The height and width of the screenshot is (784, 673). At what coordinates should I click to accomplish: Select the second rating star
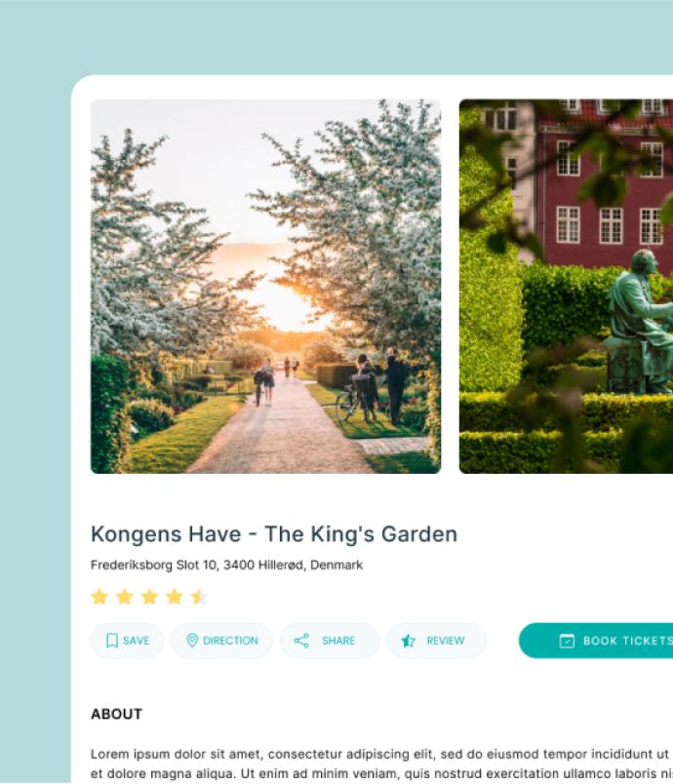coord(125,597)
